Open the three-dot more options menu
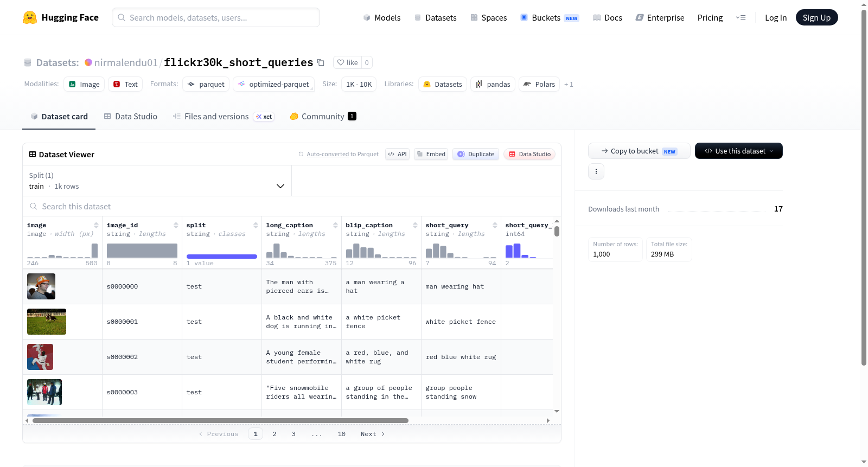The width and height of the screenshot is (868, 467). (596, 171)
